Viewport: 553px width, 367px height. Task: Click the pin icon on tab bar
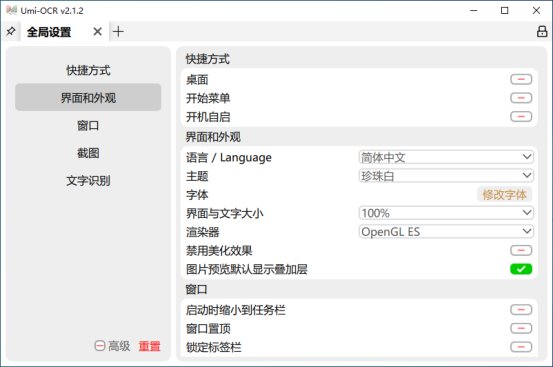pos(11,32)
